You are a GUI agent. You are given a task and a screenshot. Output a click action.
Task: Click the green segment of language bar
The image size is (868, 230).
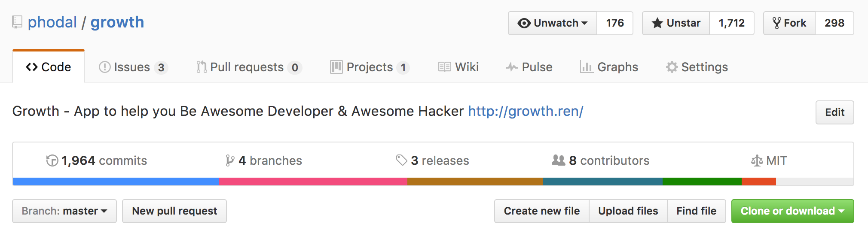pyautogui.click(x=702, y=182)
